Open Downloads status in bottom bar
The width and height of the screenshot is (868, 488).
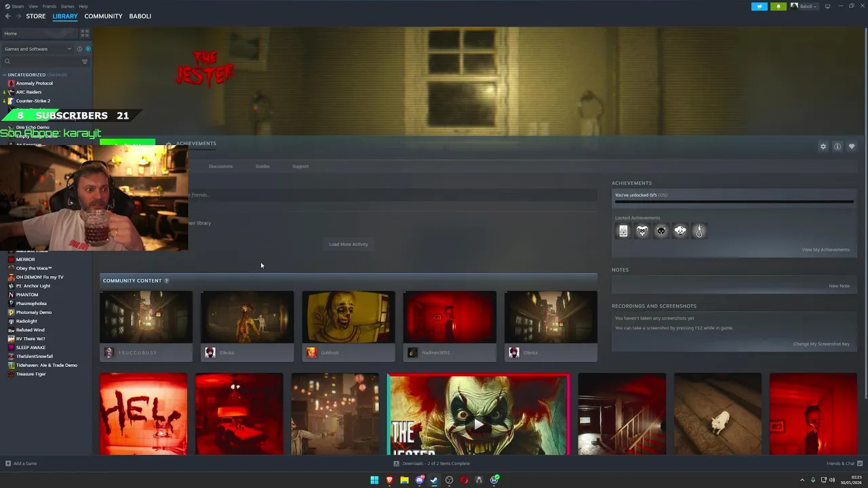click(x=432, y=464)
